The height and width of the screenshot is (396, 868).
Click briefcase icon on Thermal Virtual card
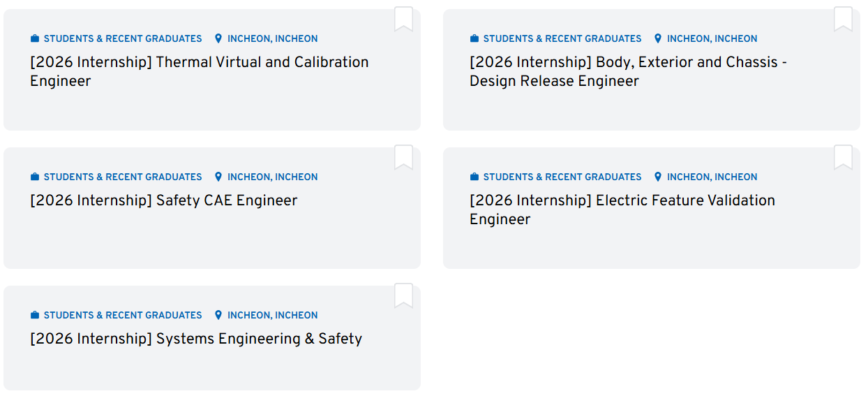point(35,39)
